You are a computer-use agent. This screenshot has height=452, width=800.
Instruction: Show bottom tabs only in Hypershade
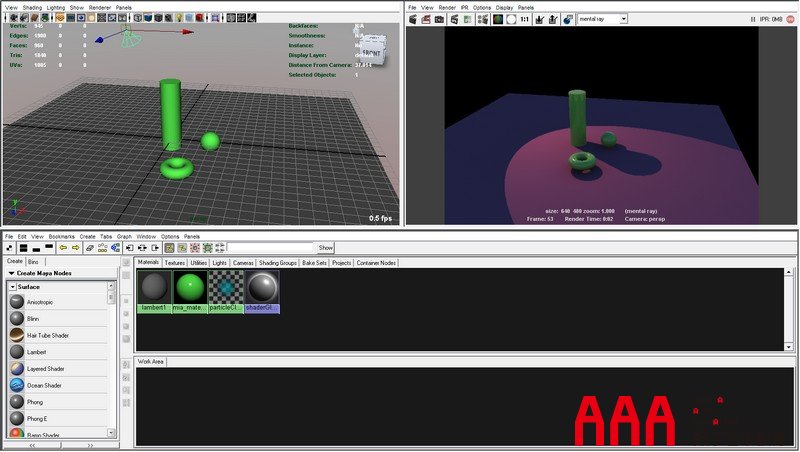[36, 248]
